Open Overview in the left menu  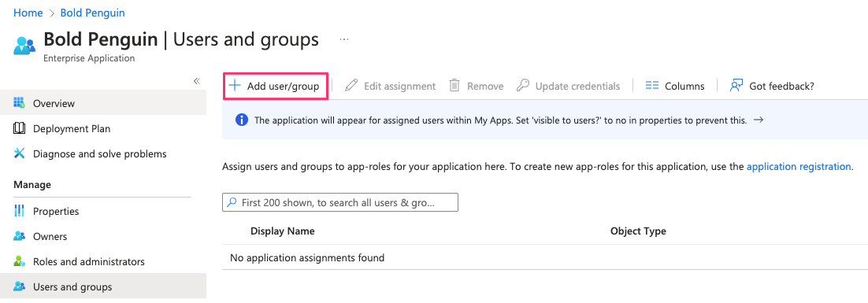pos(103,103)
